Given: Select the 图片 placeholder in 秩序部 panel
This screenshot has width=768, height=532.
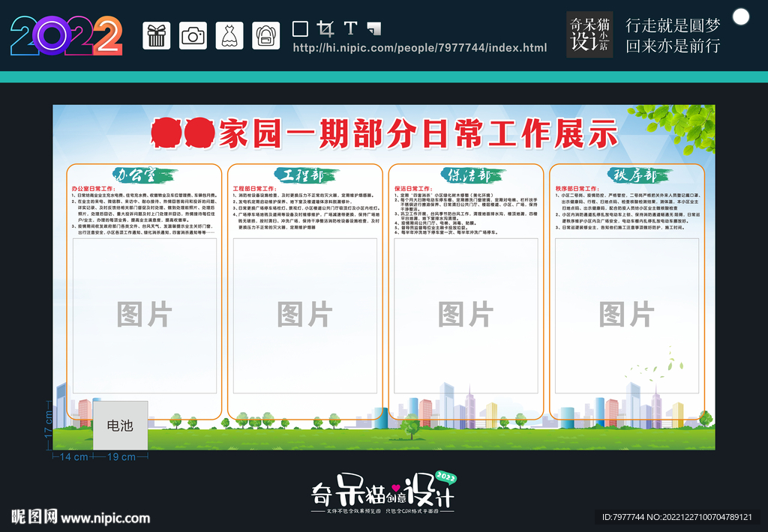Looking at the screenshot, I should pyautogui.click(x=627, y=315).
